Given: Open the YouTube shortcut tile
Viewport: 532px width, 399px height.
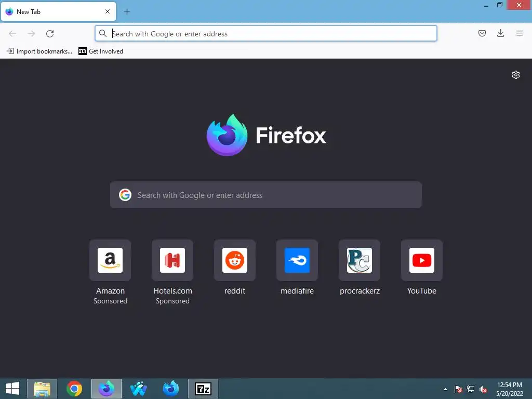Looking at the screenshot, I should [422, 260].
